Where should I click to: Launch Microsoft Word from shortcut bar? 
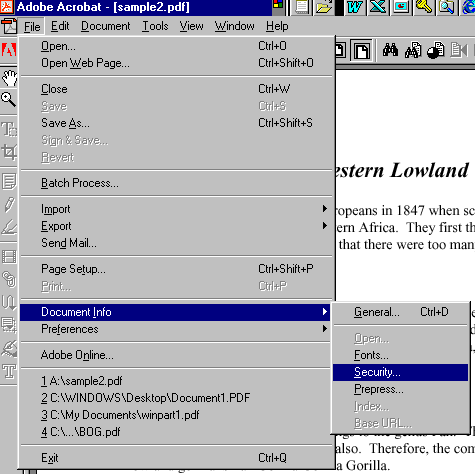coord(354,7)
